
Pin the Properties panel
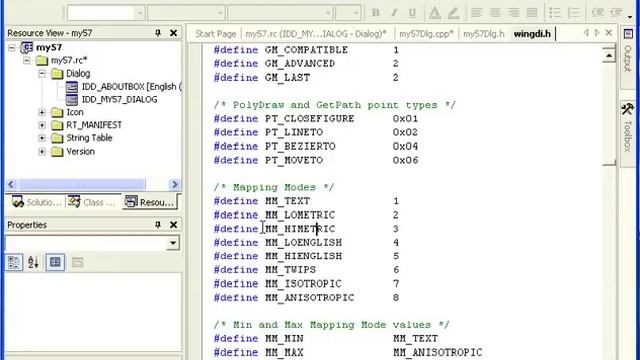click(158, 224)
